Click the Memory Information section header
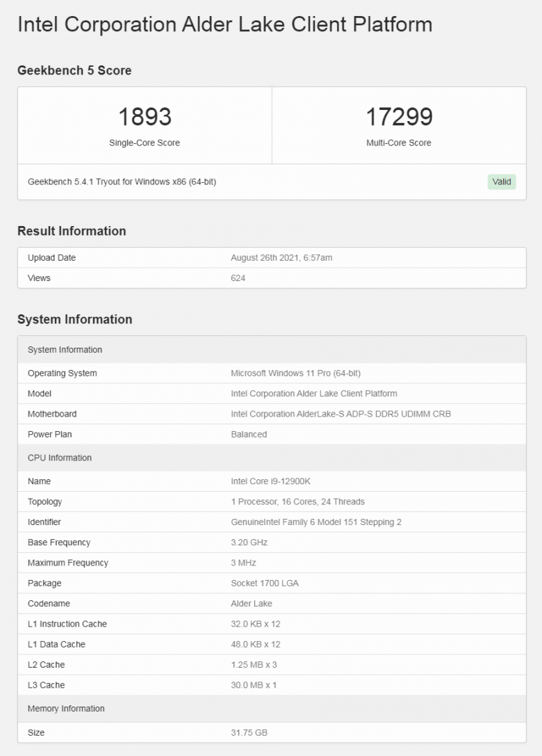 pyautogui.click(x=272, y=708)
